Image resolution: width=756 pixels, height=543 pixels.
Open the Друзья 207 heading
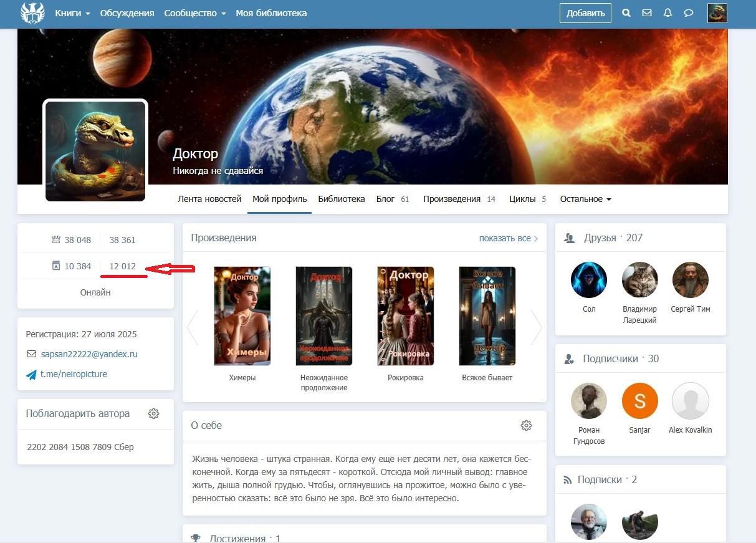pyautogui.click(x=613, y=238)
